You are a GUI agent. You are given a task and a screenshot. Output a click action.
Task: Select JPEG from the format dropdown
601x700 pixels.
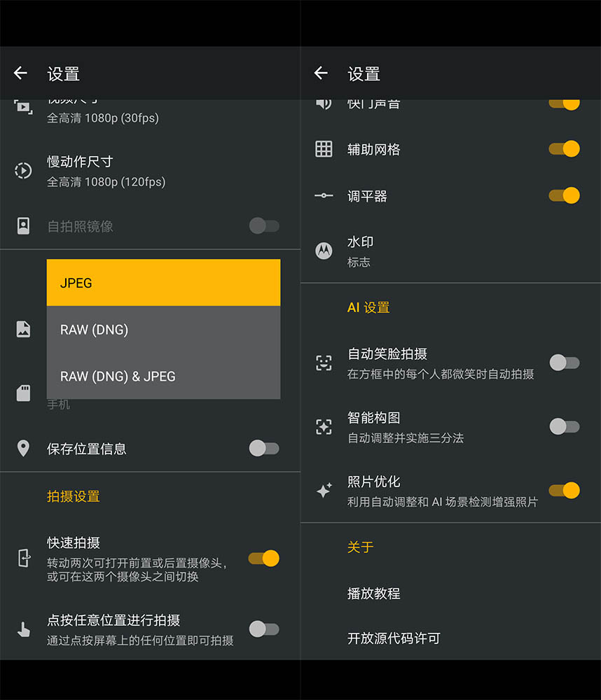click(x=163, y=283)
